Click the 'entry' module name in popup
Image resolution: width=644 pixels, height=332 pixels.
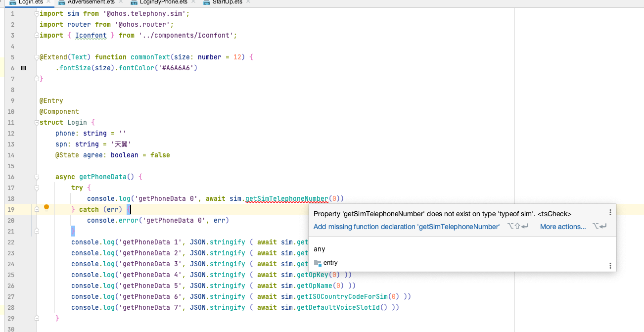[330, 263]
